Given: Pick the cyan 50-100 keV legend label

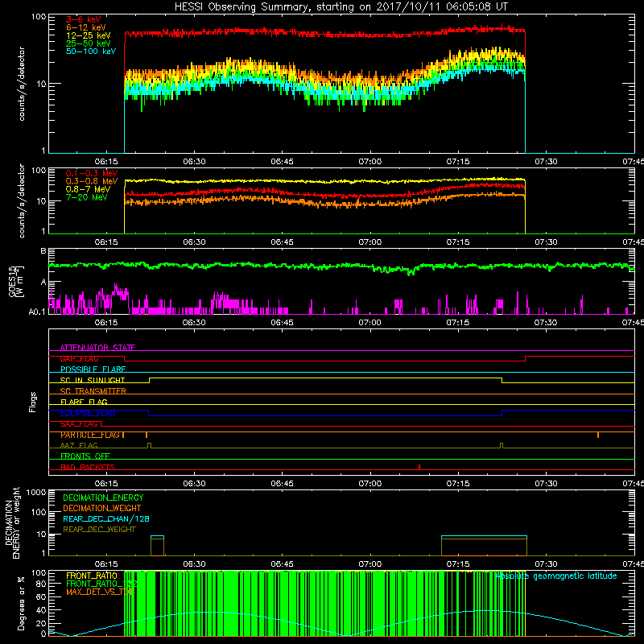Looking at the screenshot, I should (91, 52).
